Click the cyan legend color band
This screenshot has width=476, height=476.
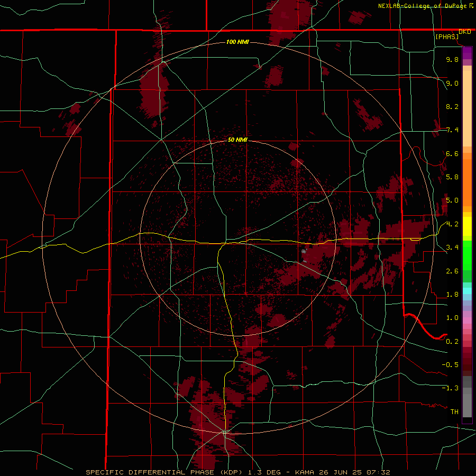click(x=467, y=291)
